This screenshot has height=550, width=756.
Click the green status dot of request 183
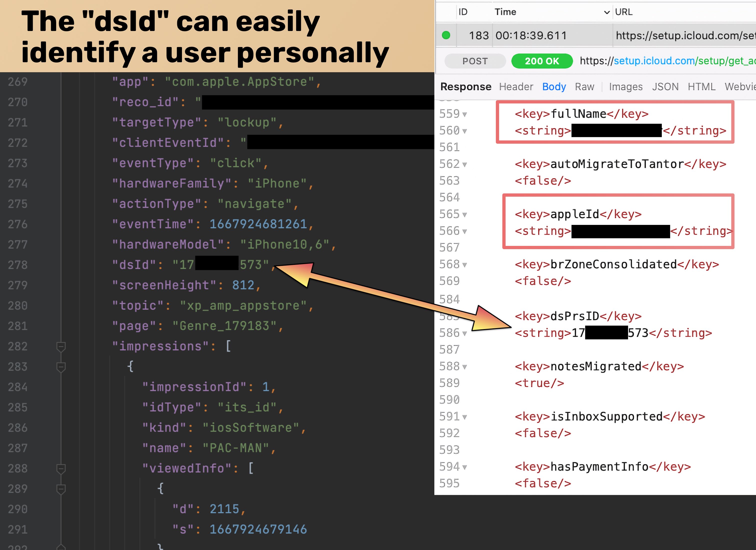446,35
